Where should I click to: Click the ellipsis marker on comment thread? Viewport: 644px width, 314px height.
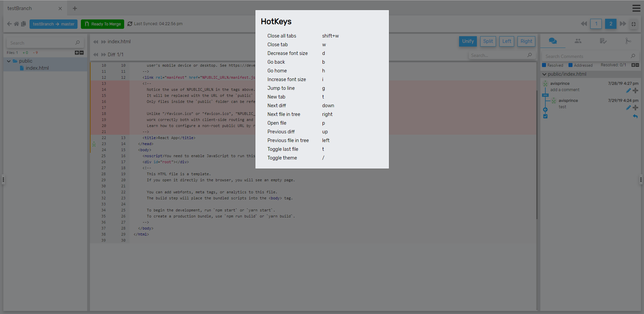coord(545,95)
